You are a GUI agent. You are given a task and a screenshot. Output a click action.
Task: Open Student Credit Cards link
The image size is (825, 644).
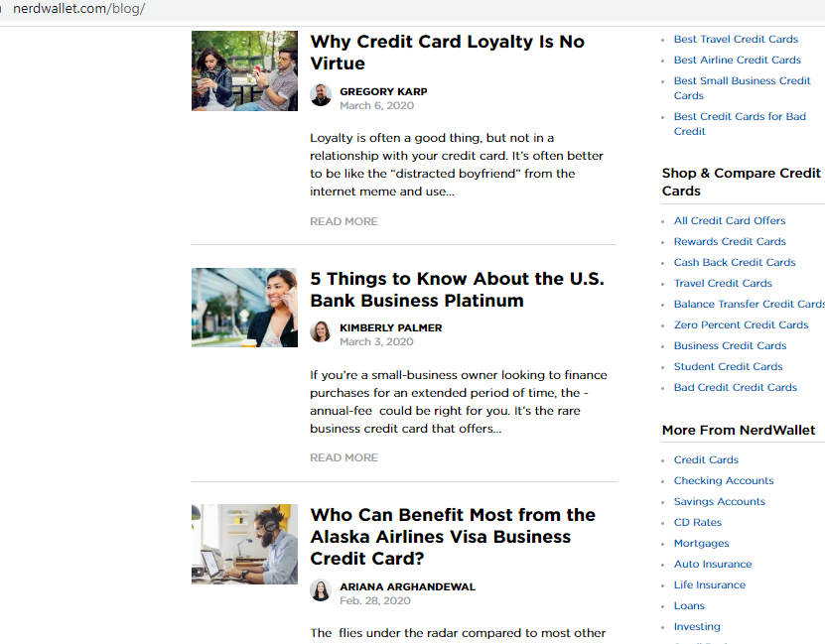(x=729, y=366)
